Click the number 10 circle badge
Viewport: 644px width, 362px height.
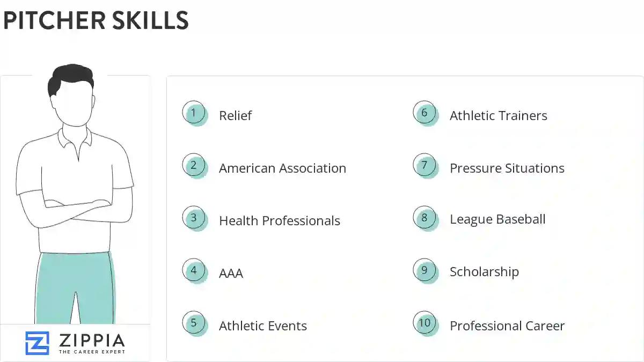point(425,323)
